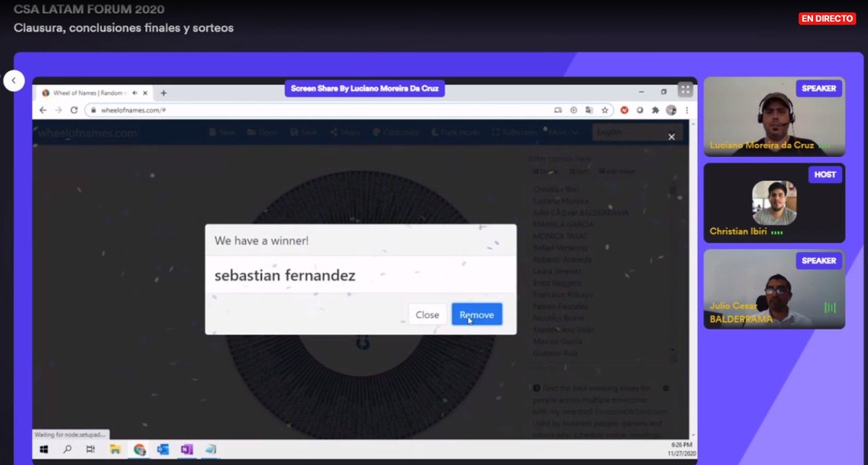Click the name Marcos Garcia in list

click(557, 341)
